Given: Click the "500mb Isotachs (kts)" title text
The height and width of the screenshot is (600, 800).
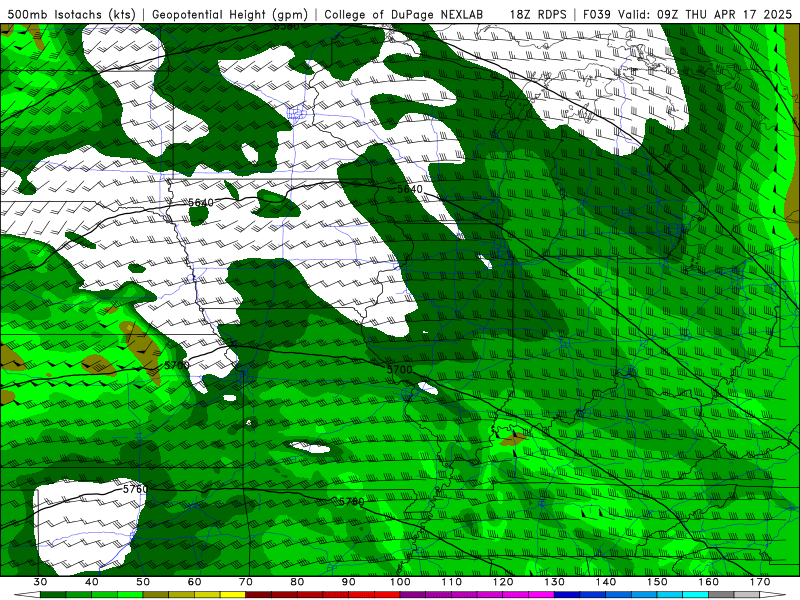Looking at the screenshot, I should click(x=71, y=14).
